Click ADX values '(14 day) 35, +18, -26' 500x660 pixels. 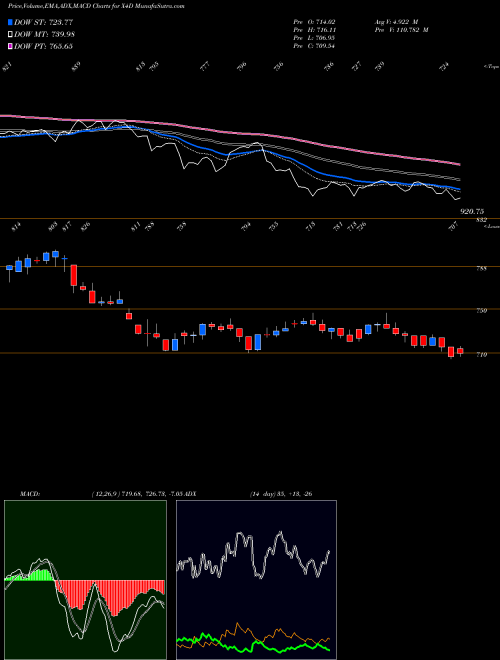pos(280,493)
